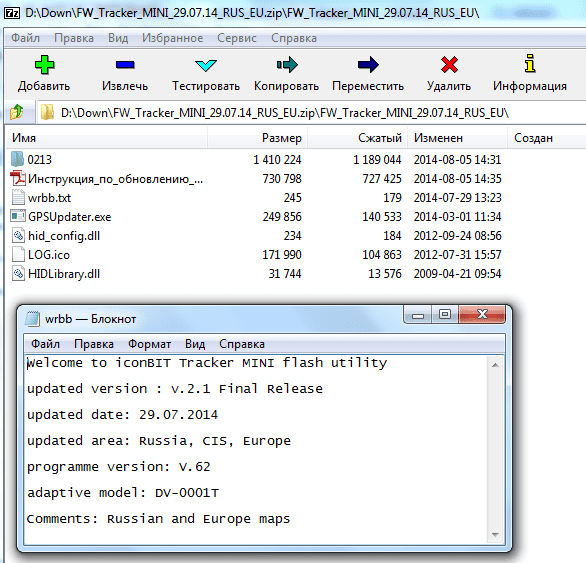The image size is (586, 563).
Task: Click the size value 249 856
Action: point(282,217)
